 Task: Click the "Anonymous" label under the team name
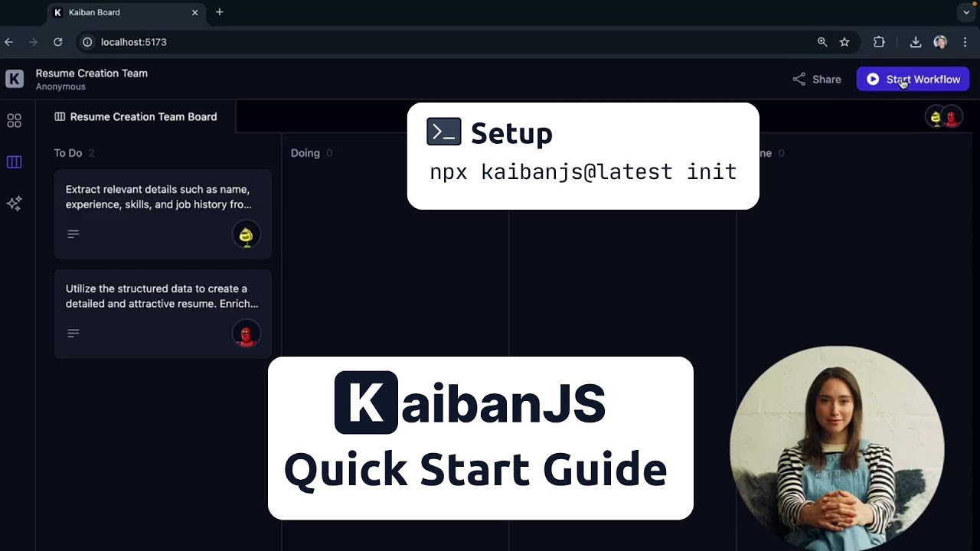(x=60, y=86)
